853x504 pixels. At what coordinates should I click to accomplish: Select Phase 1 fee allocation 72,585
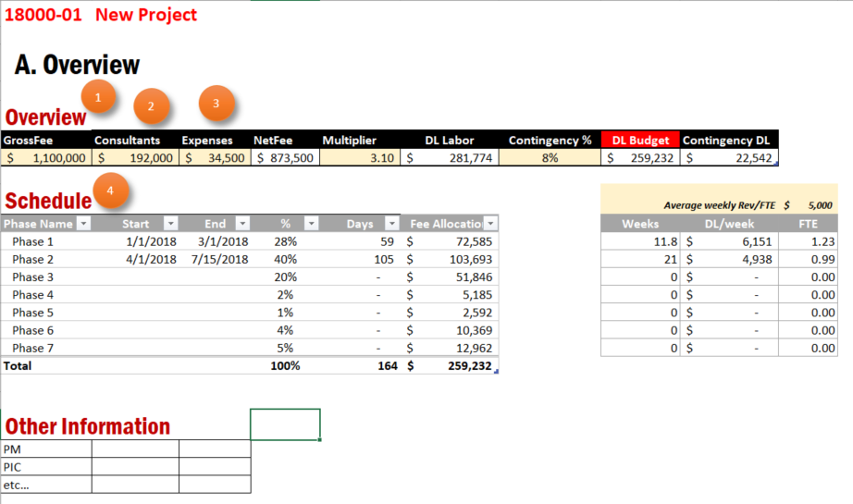tap(450, 241)
